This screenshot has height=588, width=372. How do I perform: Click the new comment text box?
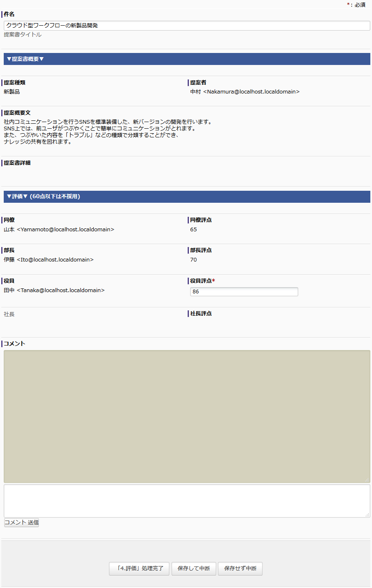(186, 501)
